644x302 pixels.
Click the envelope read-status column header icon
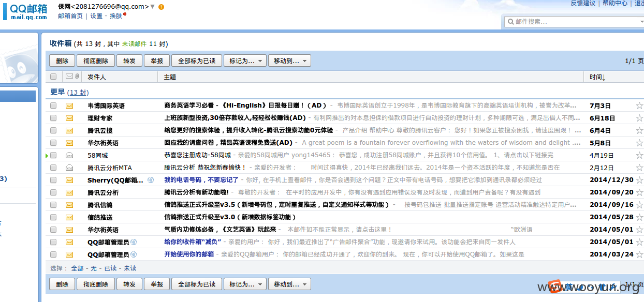(x=69, y=77)
